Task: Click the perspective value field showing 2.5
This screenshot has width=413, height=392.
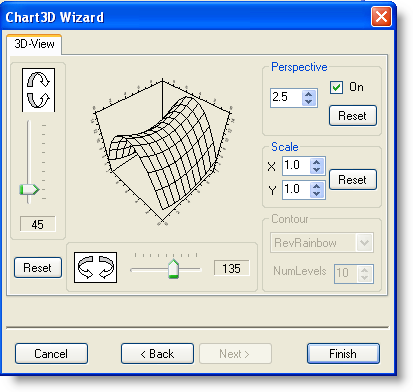Action: 287,98
